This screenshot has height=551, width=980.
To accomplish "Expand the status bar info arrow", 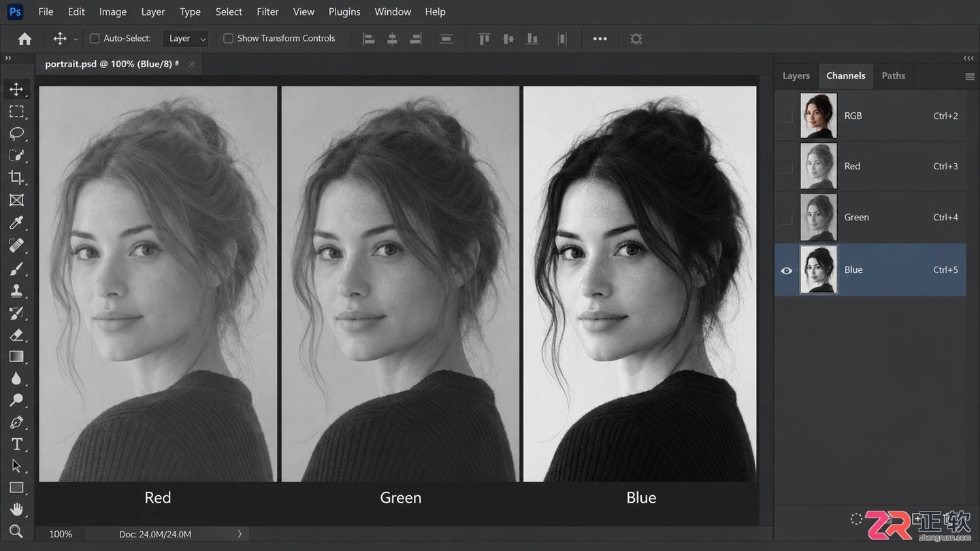I will 240,534.
